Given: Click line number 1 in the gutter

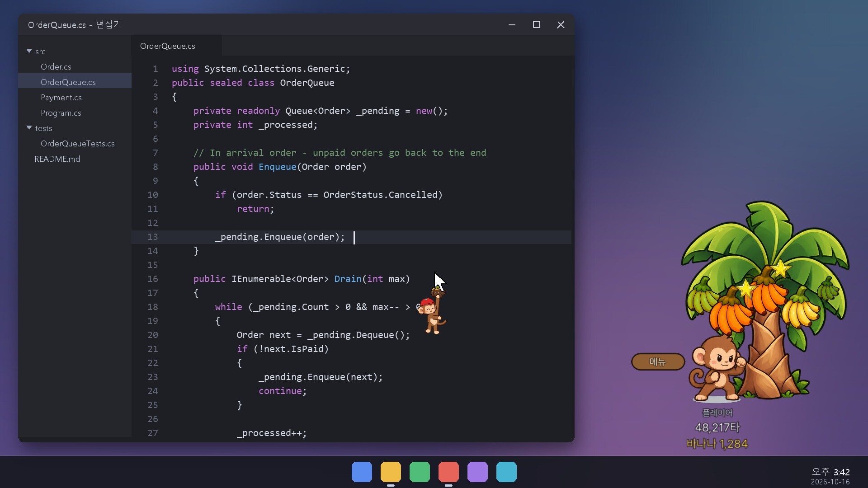Looking at the screenshot, I should pyautogui.click(x=156, y=69).
